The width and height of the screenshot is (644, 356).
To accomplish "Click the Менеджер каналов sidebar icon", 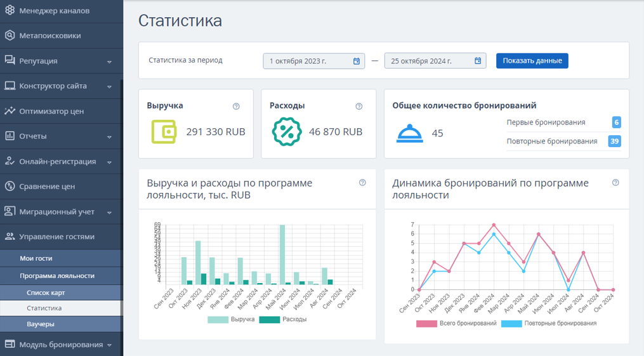I will [x=10, y=10].
